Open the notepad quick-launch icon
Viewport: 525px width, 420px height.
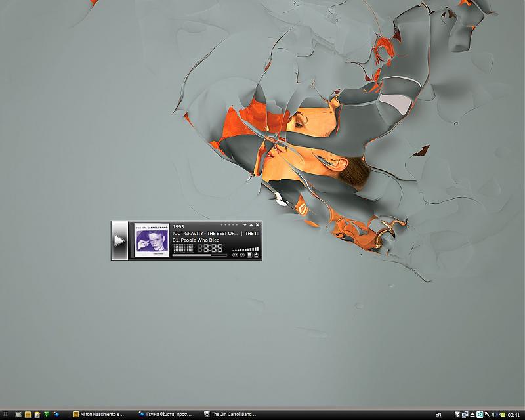coord(37,415)
